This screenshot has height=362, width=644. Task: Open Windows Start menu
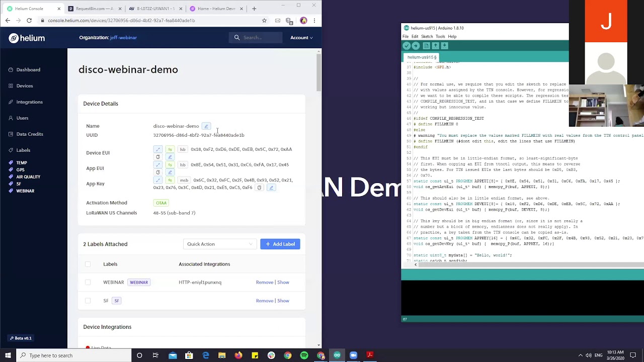pos(8,355)
